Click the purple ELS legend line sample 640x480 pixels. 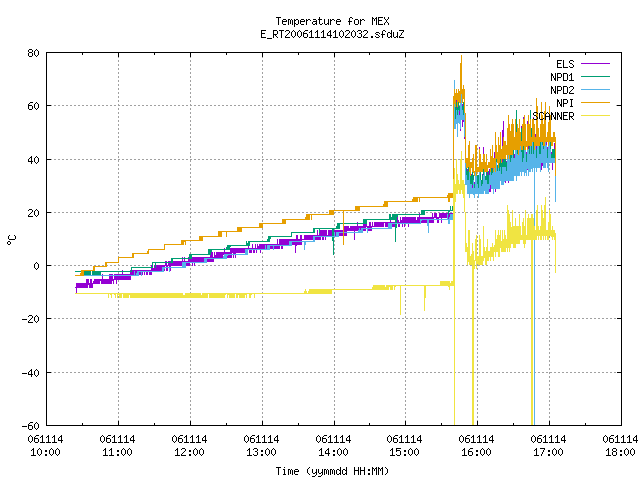click(595, 64)
